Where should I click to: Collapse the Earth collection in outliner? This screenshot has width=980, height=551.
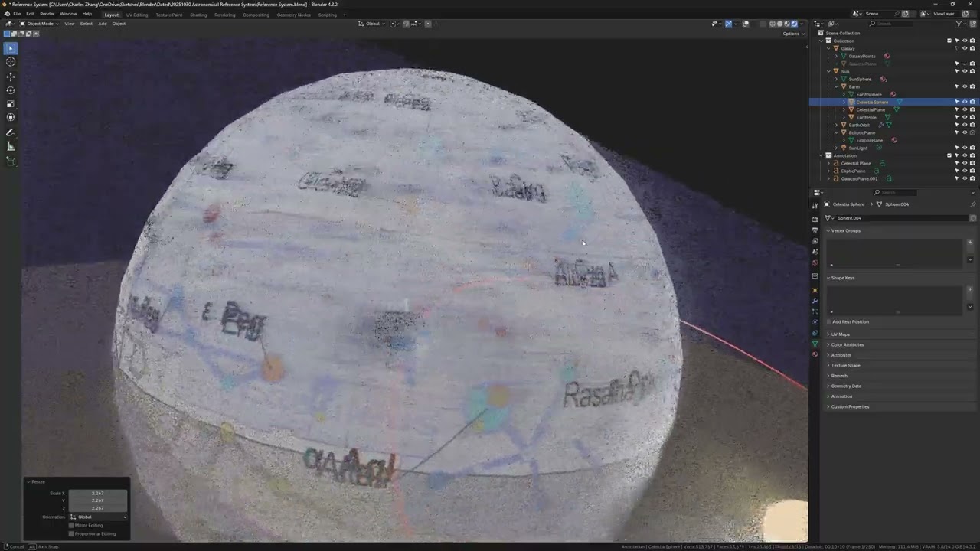click(x=836, y=86)
